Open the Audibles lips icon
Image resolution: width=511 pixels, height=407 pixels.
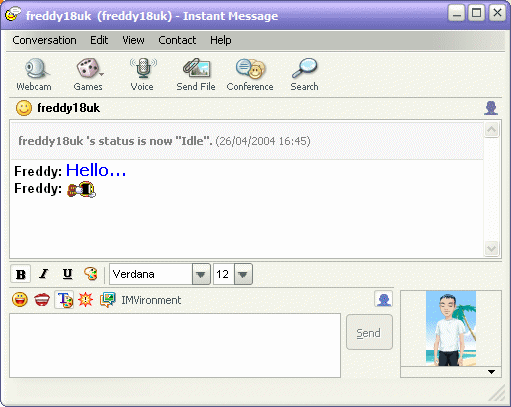point(42,299)
